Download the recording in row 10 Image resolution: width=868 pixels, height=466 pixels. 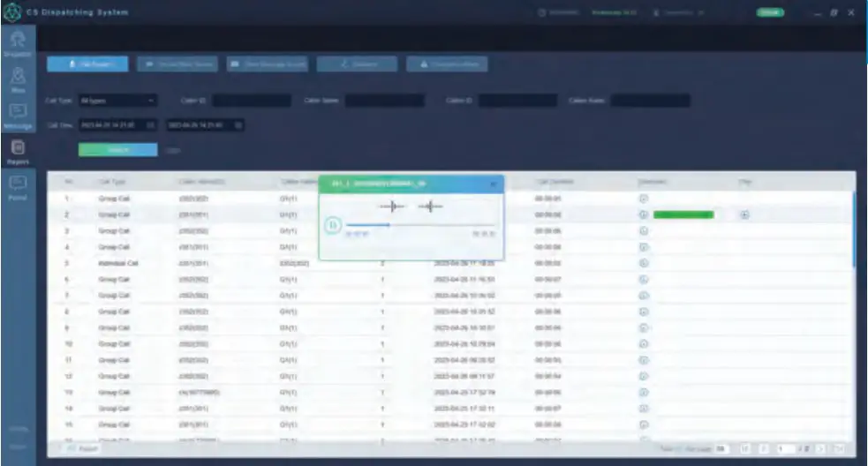643,343
